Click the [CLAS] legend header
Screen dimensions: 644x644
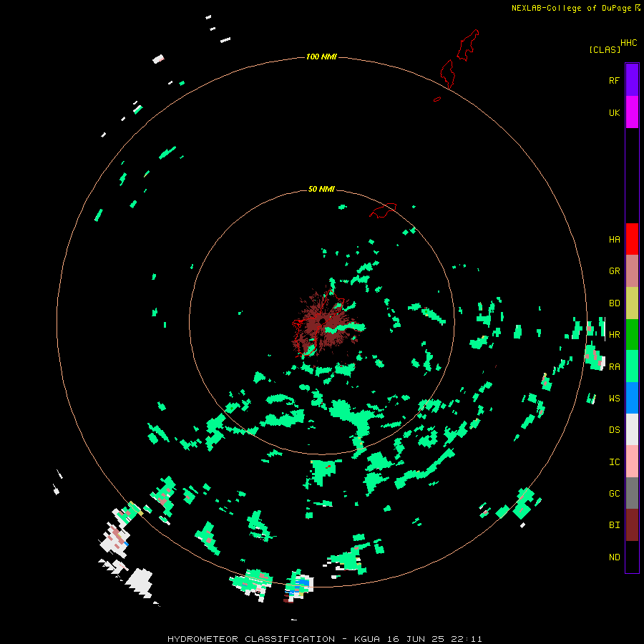[x=605, y=49]
